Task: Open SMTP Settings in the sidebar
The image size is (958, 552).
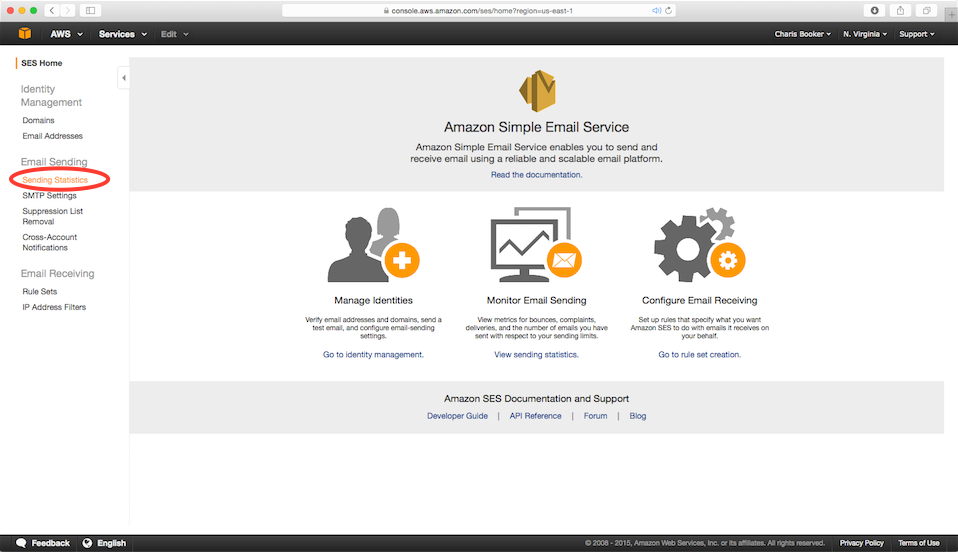Action: (49, 196)
